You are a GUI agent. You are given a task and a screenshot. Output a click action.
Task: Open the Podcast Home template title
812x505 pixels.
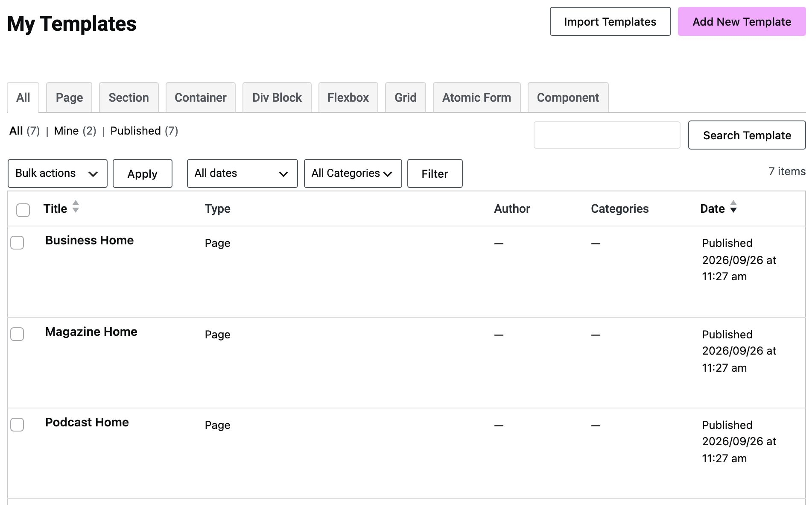(87, 422)
